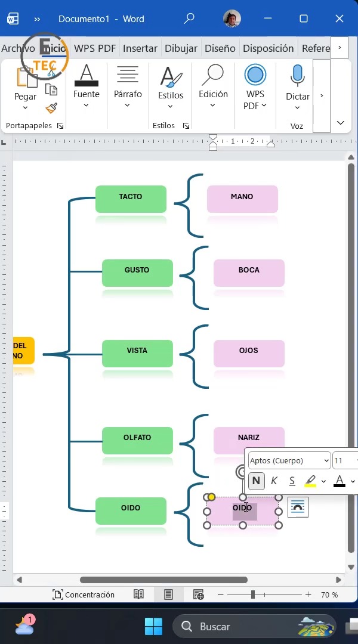Select the OJOS pink box

249,353
